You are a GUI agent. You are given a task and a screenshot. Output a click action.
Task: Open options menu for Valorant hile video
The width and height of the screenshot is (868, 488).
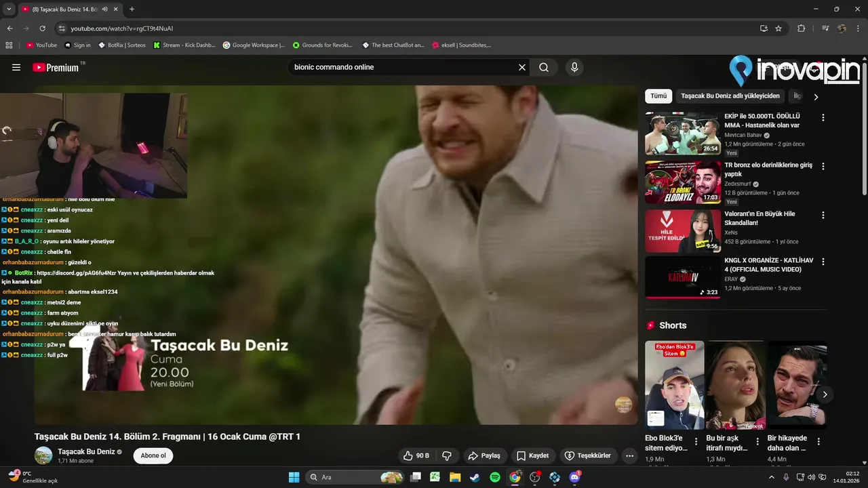pyautogui.click(x=823, y=215)
